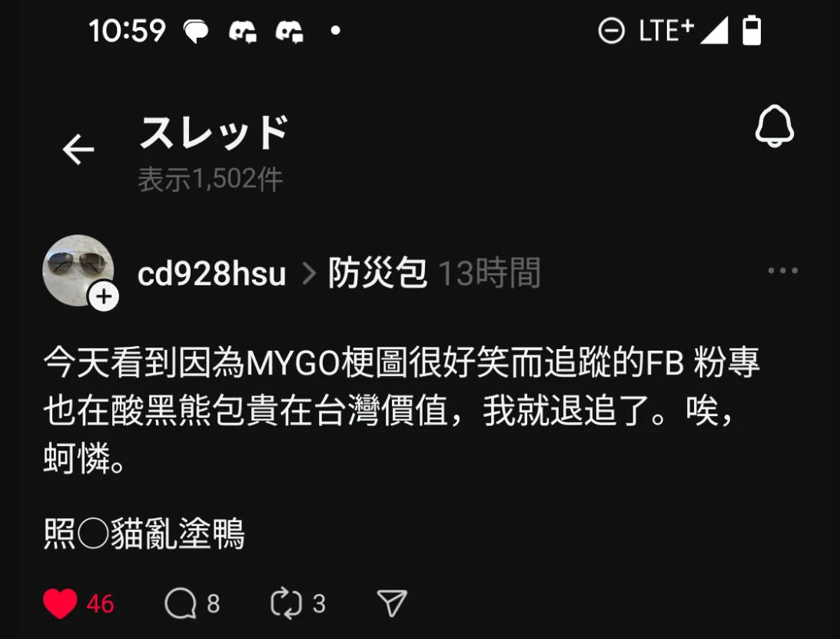Open the 8 comment replies bubble
The image size is (840, 639).
(180, 604)
